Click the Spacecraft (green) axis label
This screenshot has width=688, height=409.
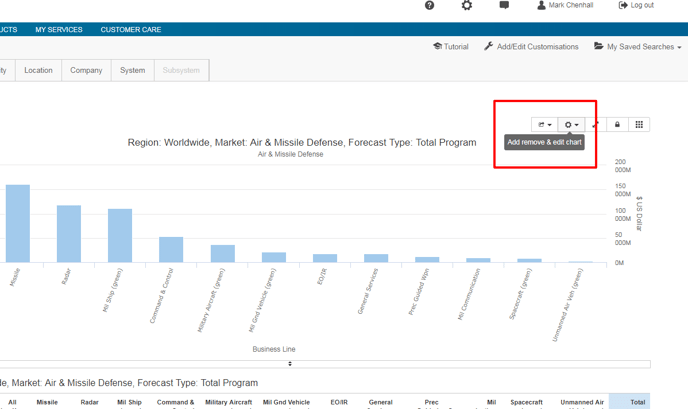coord(520,293)
